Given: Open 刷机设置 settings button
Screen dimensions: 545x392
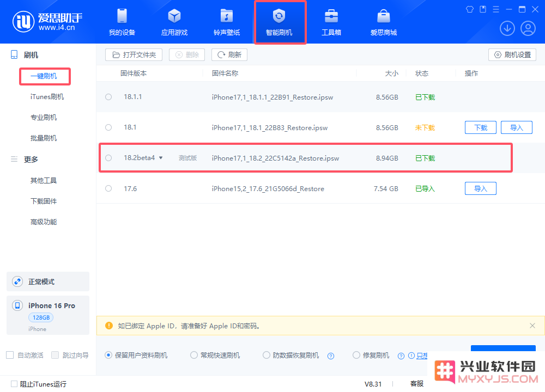Looking at the screenshot, I should (512, 55).
